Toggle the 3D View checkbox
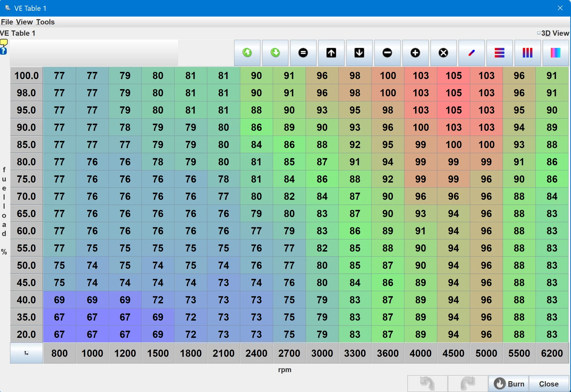571x392 pixels. (x=539, y=33)
